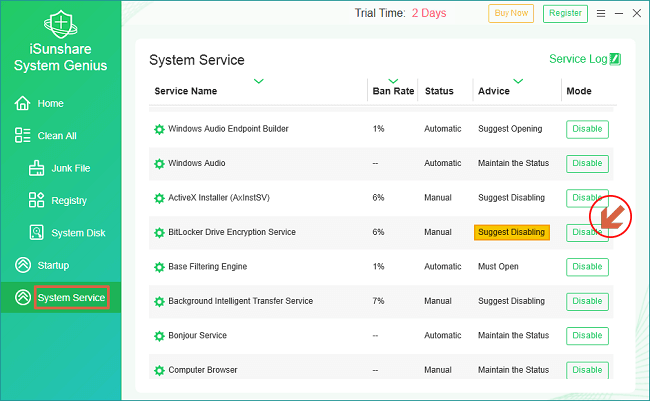The height and width of the screenshot is (401, 650).
Task: Click the iSunshare System Genius shield logo
Action: pos(61,24)
